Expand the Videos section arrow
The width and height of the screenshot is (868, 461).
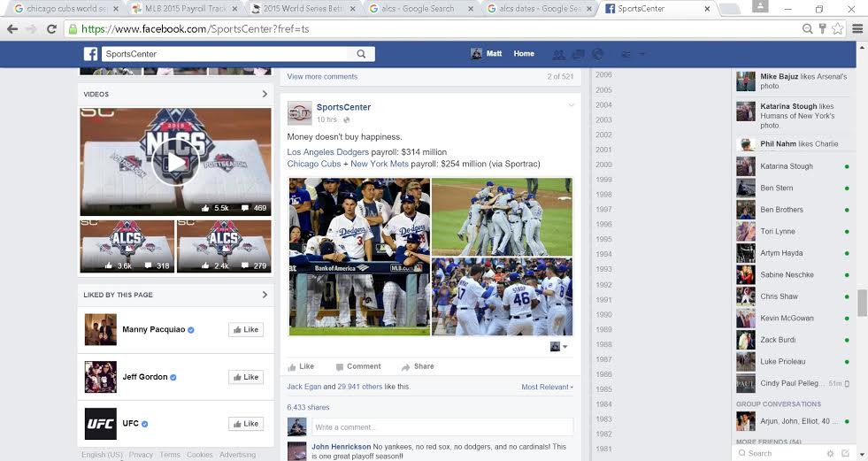265,94
